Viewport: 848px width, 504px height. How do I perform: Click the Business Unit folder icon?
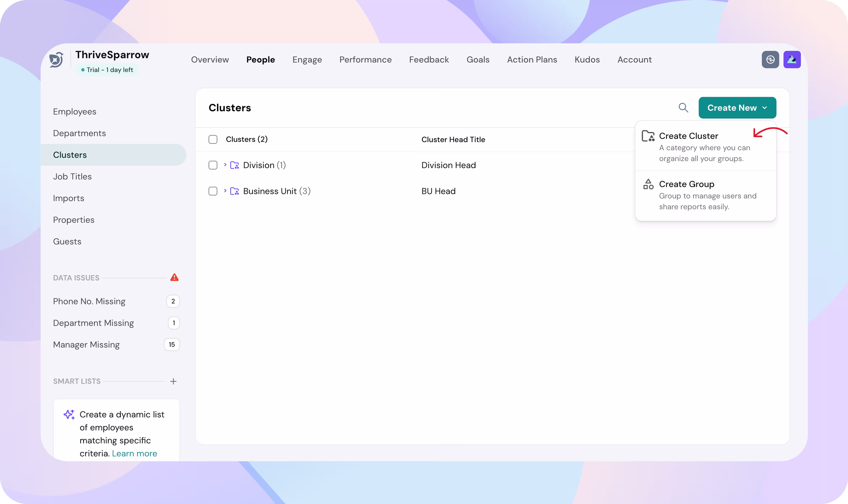coord(234,191)
